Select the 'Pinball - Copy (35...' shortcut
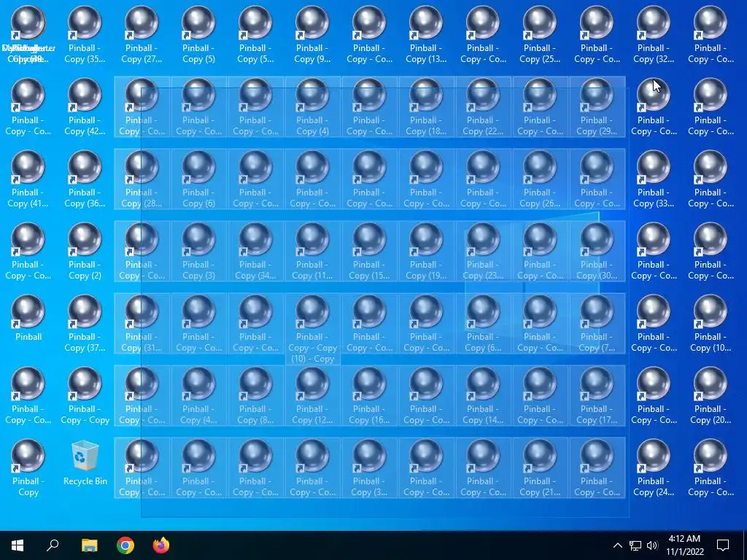The height and width of the screenshot is (560, 747). pyautogui.click(x=85, y=34)
